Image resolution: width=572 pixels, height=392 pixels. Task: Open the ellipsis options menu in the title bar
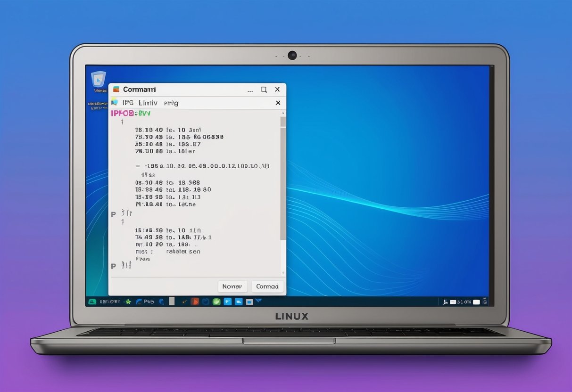pos(250,90)
